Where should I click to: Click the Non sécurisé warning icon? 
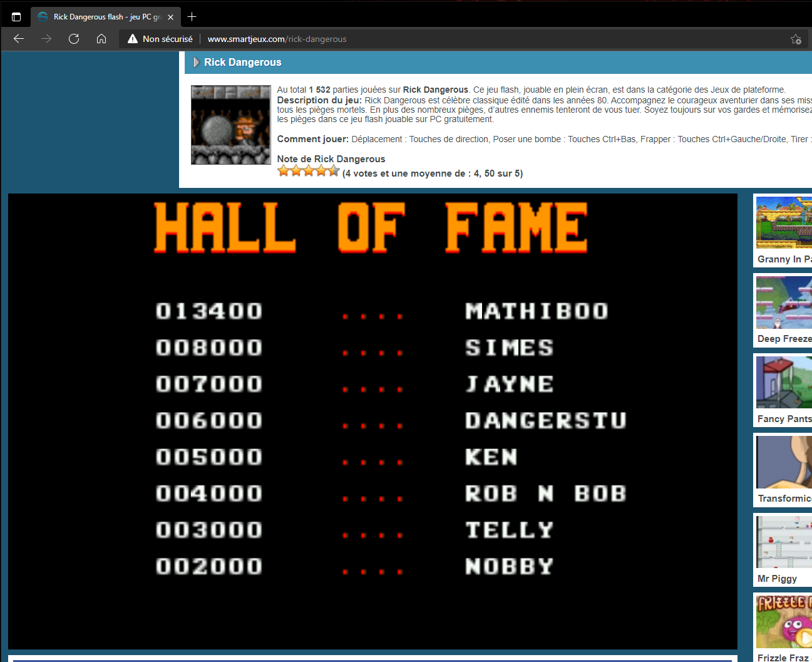pos(133,39)
